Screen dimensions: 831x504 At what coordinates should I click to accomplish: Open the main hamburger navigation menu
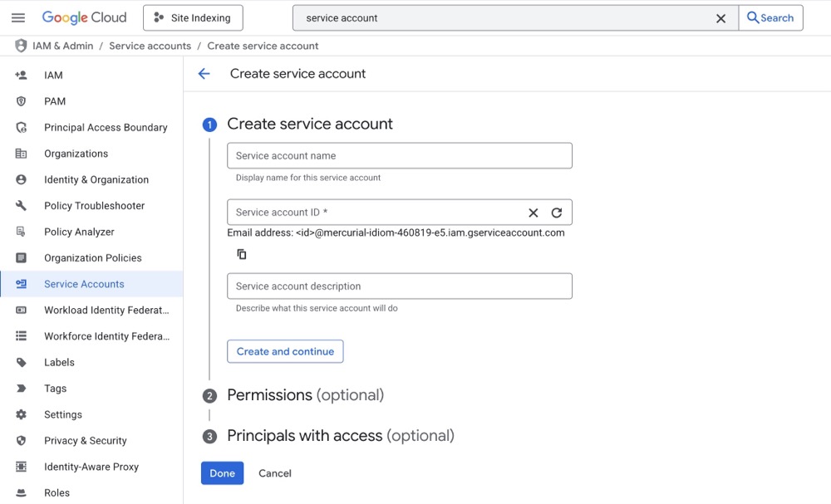coord(18,18)
